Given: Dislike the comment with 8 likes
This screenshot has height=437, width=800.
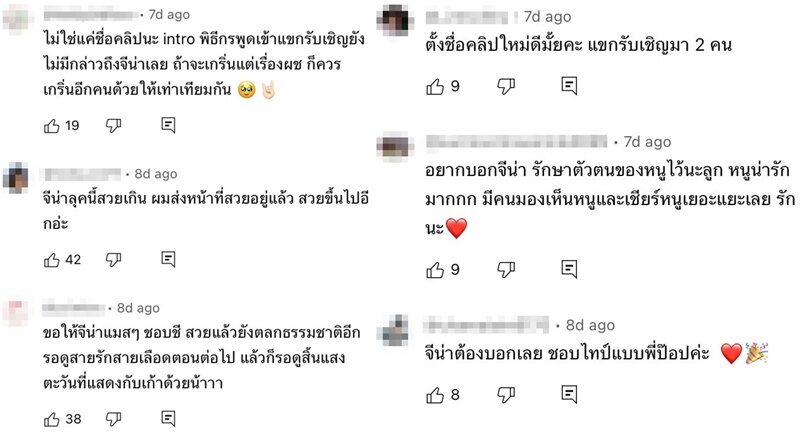Looking at the screenshot, I should point(506,395).
